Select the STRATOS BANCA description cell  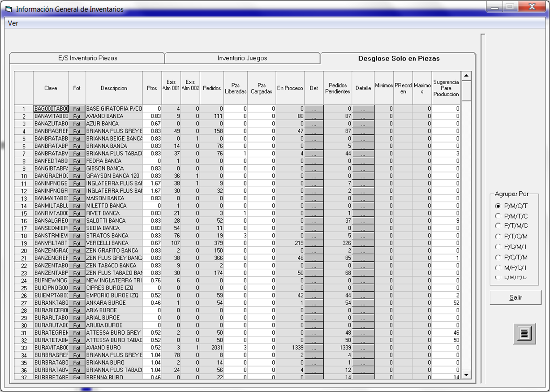[x=114, y=235]
